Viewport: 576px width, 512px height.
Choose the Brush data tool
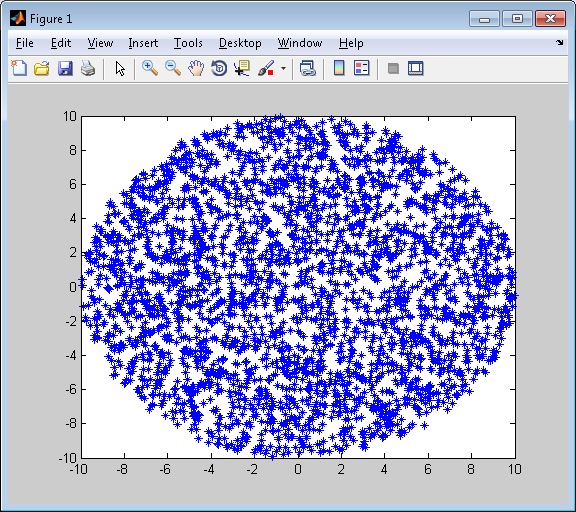coord(266,68)
